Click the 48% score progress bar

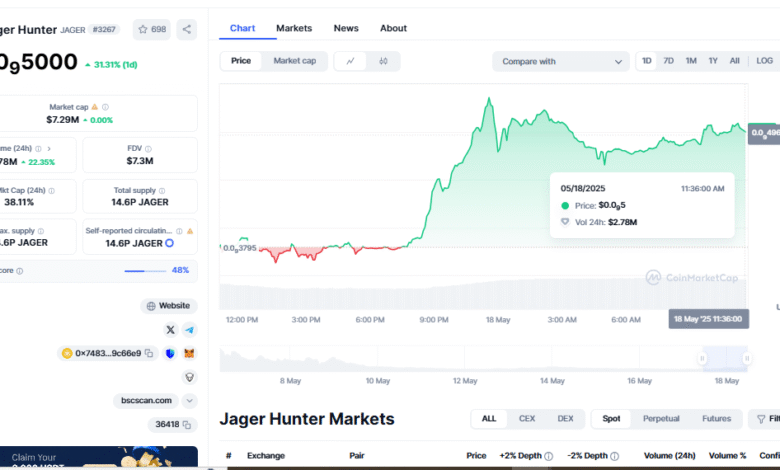(145, 271)
